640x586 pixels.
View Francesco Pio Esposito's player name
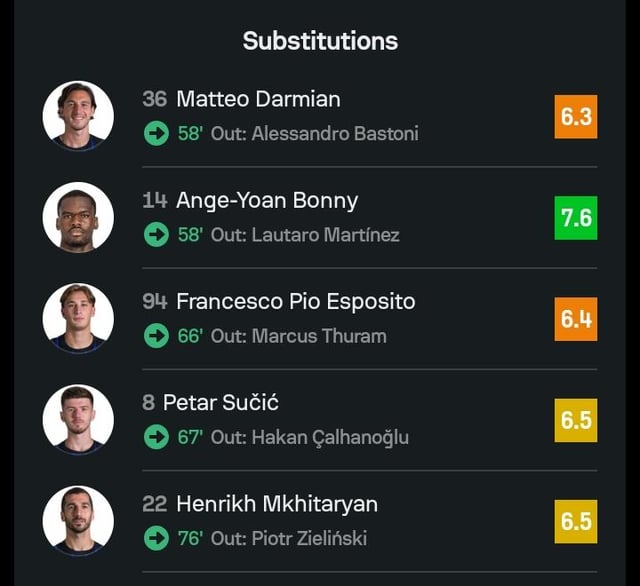[295, 301]
